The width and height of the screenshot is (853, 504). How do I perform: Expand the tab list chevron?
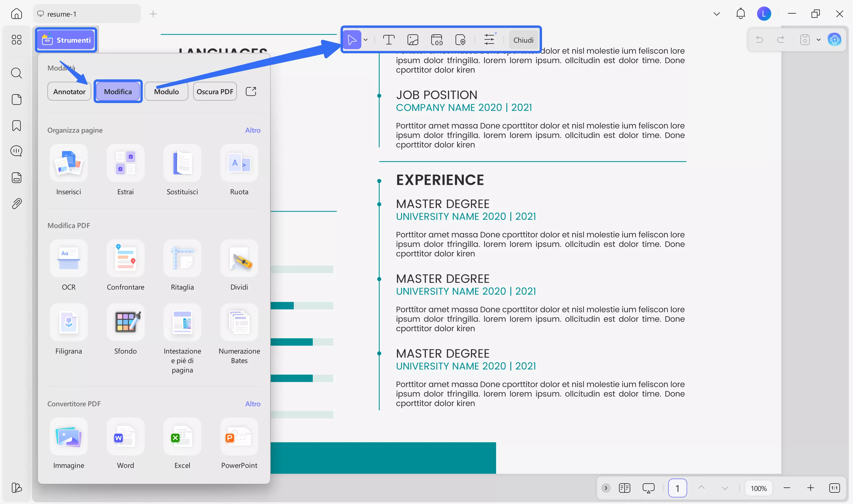(x=716, y=14)
